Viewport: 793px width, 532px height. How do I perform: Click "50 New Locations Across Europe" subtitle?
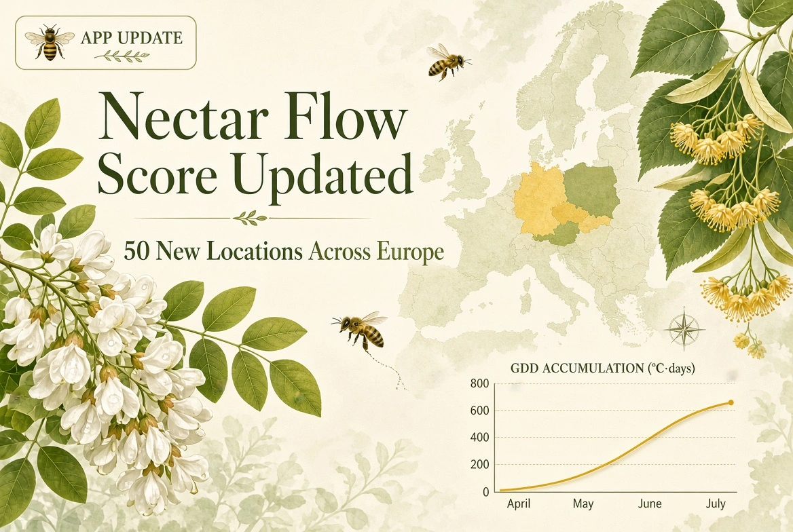point(284,251)
